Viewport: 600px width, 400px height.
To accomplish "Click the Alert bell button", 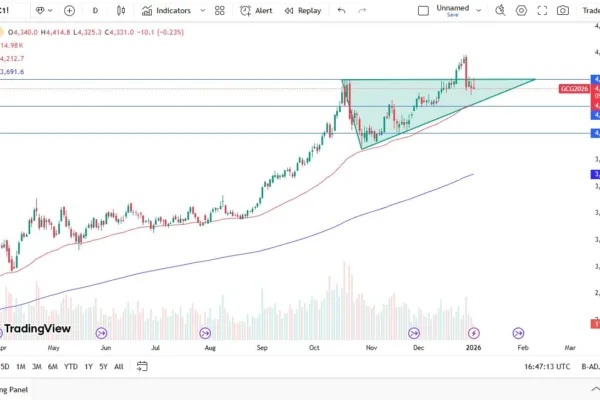I will [x=257, y=10].
